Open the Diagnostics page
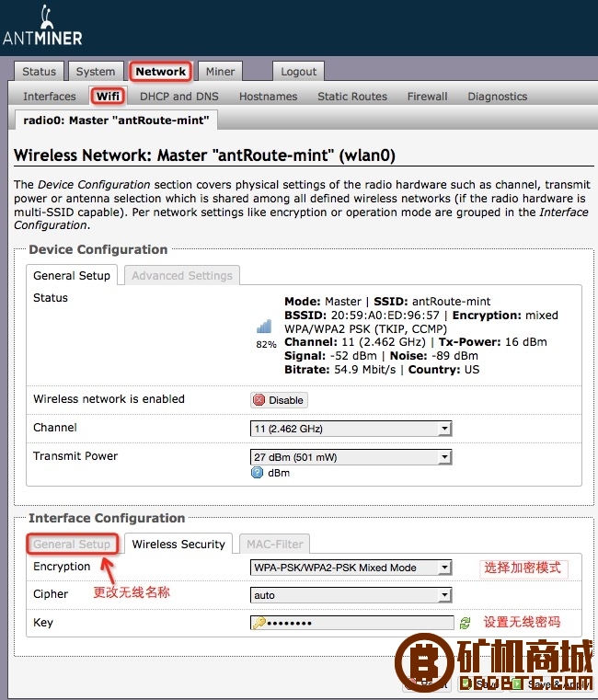 tap(498, 97)
